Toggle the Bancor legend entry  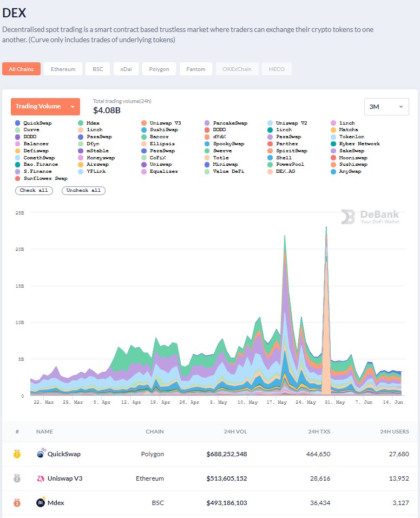[155, 137]
